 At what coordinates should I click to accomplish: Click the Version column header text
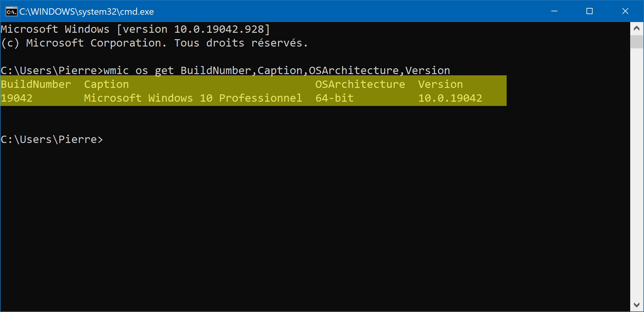coord(441,84)
